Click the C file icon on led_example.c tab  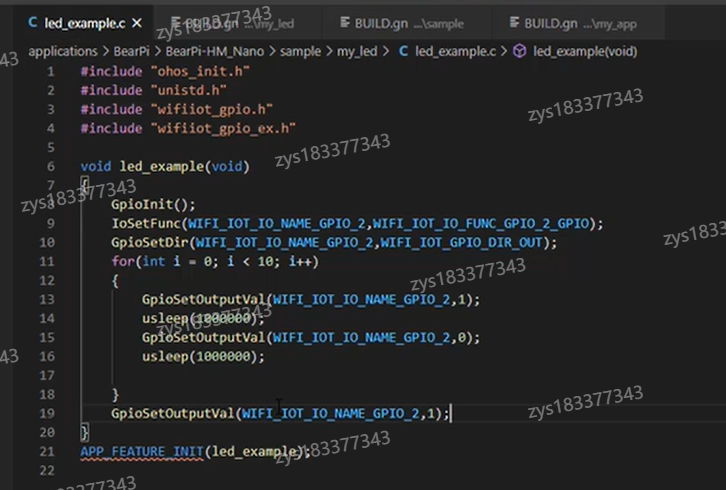(32, 22)
